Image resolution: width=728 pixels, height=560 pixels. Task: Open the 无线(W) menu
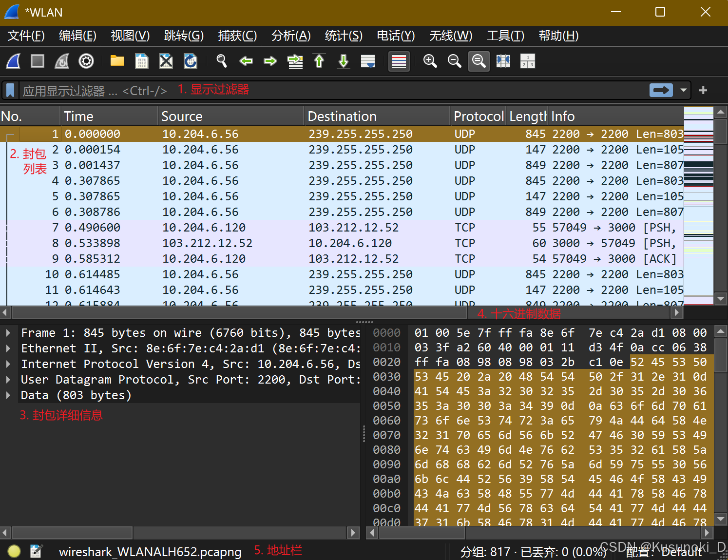pyautogui.click(x=451, y=36)
